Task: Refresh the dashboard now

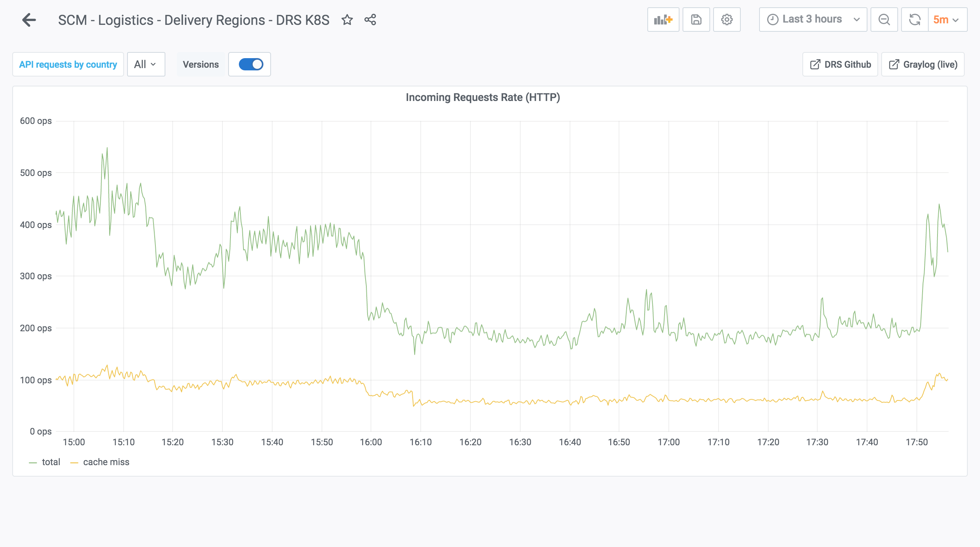Action: click(915, 20)
